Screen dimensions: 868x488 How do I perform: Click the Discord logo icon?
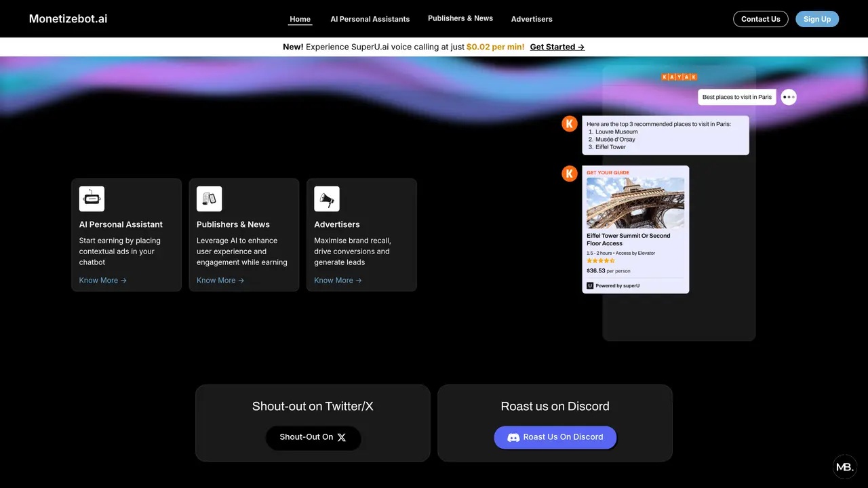tap(513, 437)
